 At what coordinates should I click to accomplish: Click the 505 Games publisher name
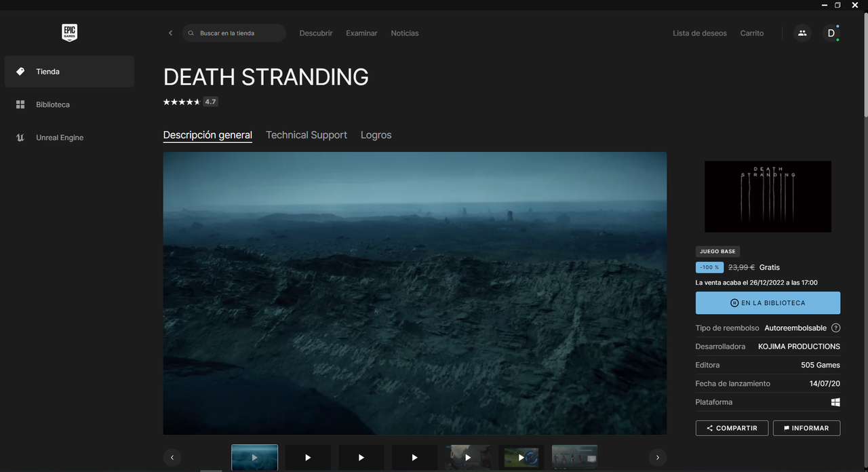821,365
